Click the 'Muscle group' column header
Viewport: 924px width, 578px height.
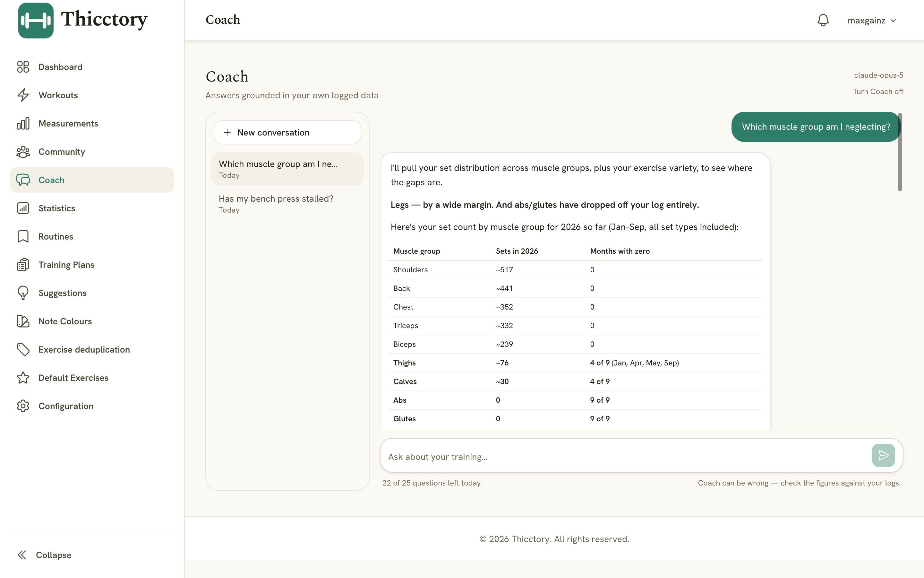(416, 251)
